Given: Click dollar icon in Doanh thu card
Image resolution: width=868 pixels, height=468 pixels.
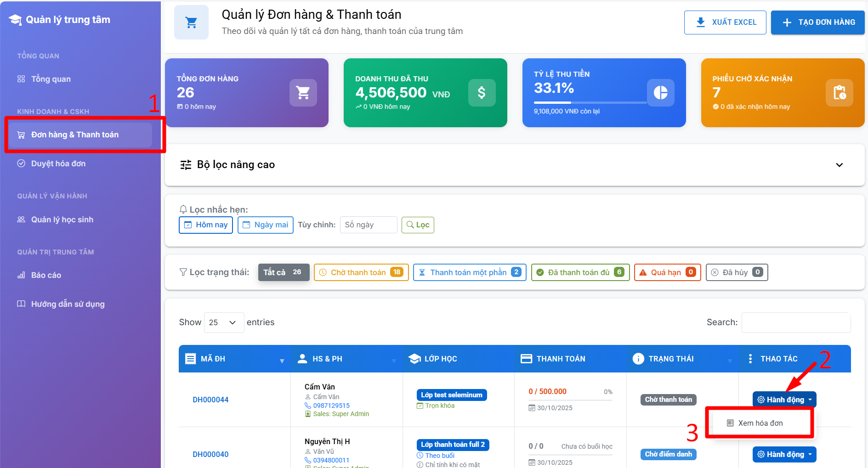Looking at the screenshot, I should coord(482,93).
